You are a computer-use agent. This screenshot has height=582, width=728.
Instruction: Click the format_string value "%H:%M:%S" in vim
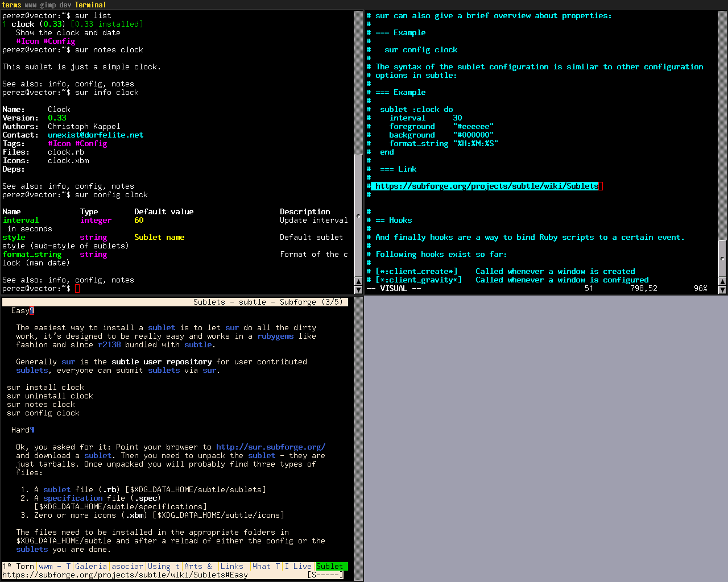[475, 144]
